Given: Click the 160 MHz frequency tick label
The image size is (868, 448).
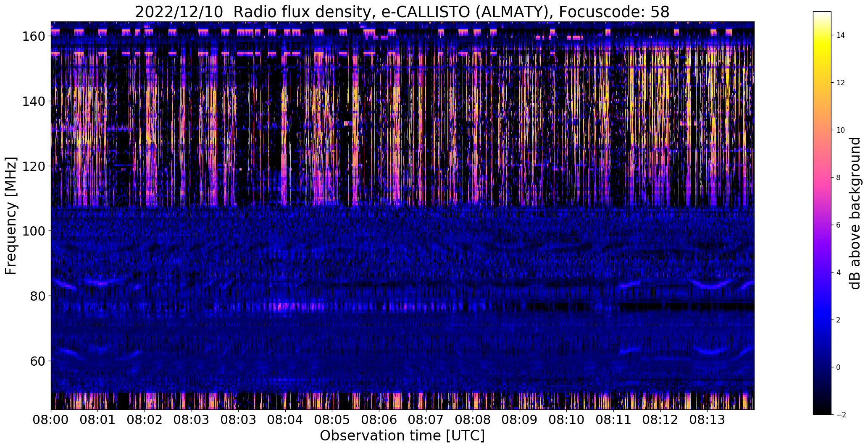Looking at the screenshot, I should pos(33,37).
